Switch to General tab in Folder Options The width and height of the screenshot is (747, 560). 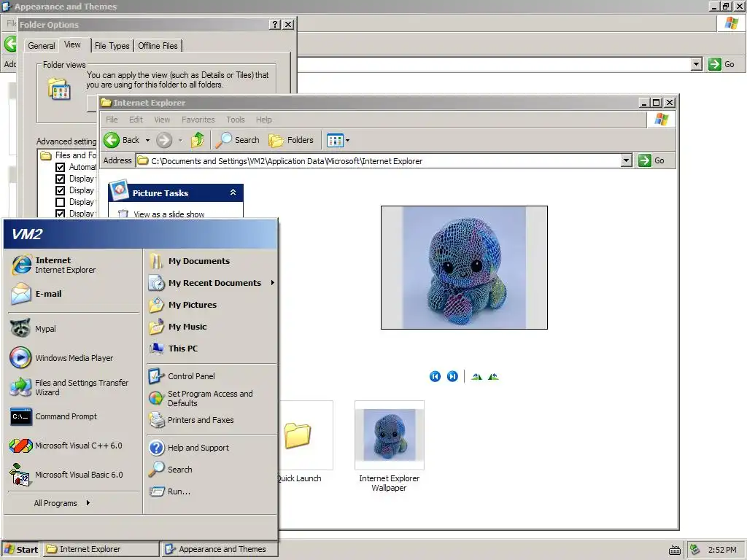[x=42, y=46]
